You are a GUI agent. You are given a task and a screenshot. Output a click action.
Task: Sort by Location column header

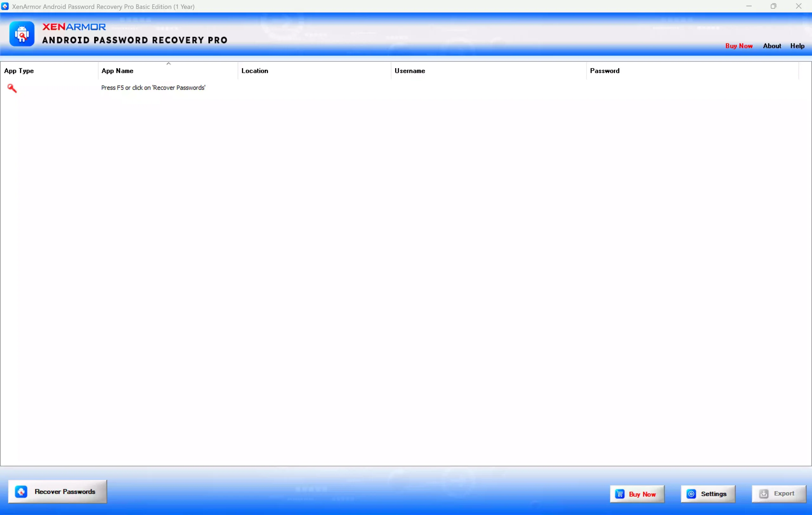[x=314, y=71]
